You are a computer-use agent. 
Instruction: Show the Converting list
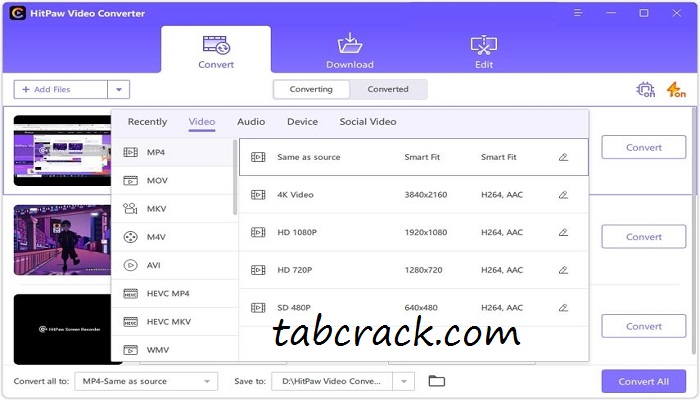click(311, 89)
